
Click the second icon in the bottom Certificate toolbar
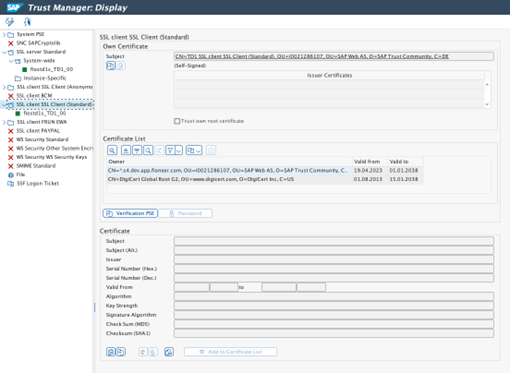[121, 352]
